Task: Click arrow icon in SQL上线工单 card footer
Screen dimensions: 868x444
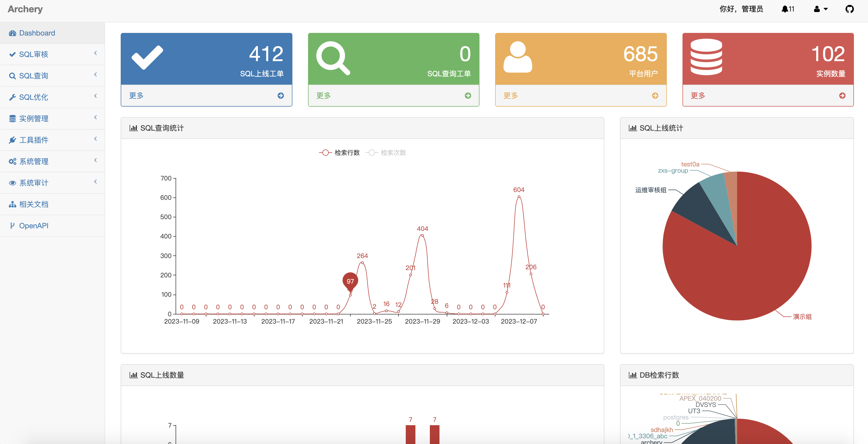Action: click(281, 96)
